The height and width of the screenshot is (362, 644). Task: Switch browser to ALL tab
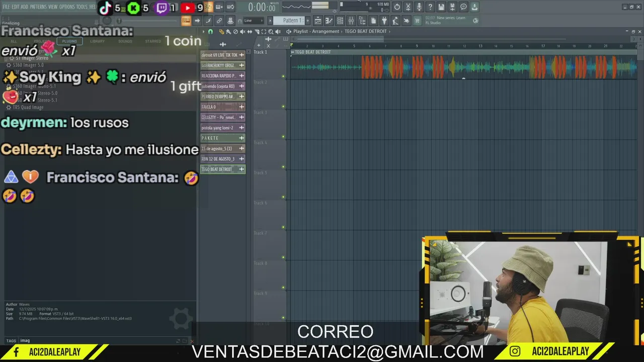[x=14, y=41]
